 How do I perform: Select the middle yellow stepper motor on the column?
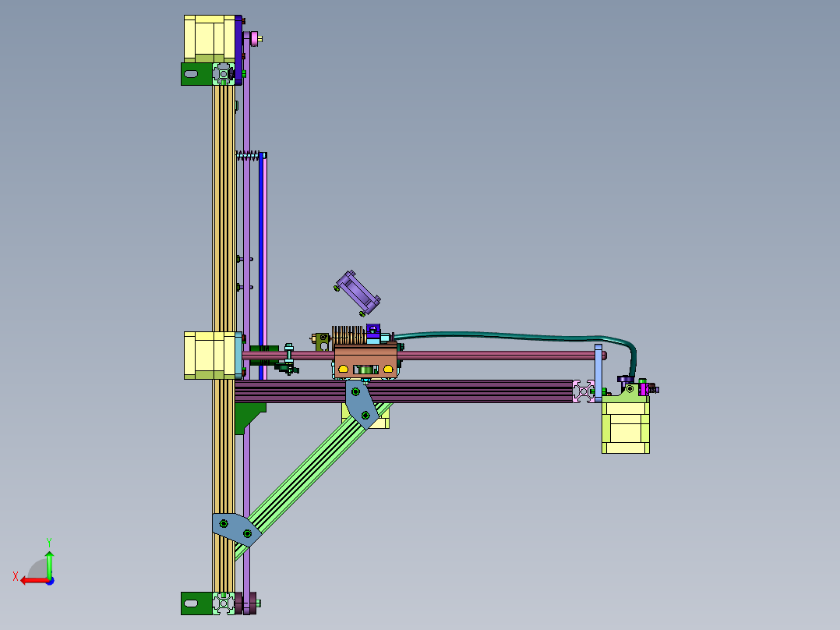(210, 356)
